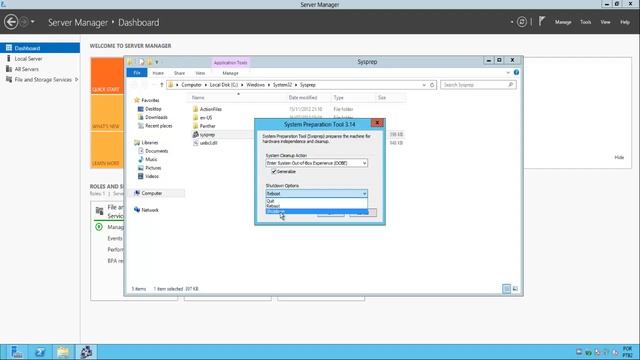
Task: Select Documents library
Action: click(156, 151)
